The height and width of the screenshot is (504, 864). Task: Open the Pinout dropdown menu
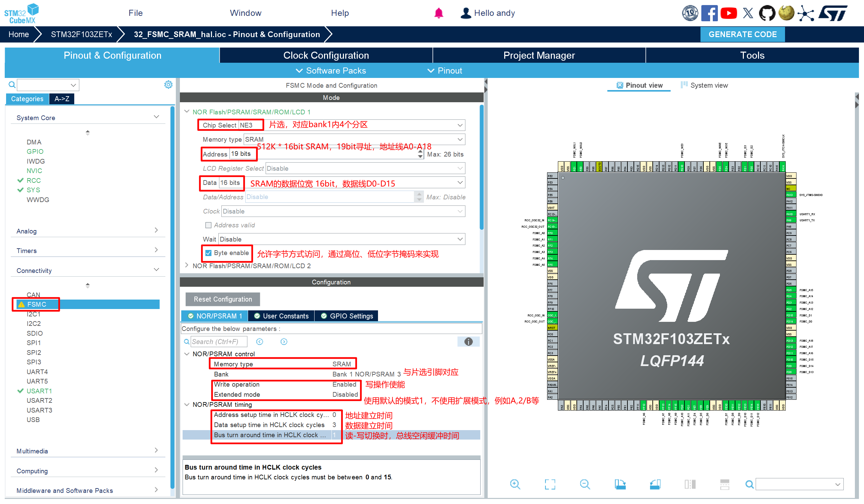(x=445, y=71)
